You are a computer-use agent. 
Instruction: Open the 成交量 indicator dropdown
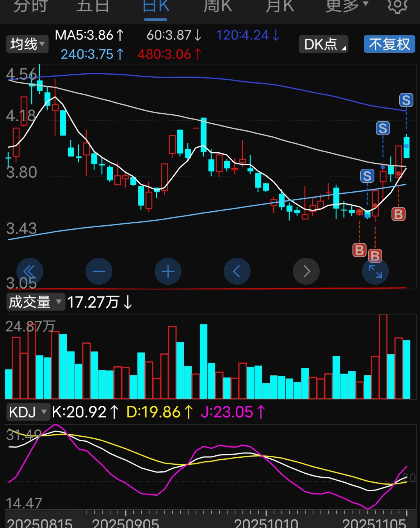35,302
